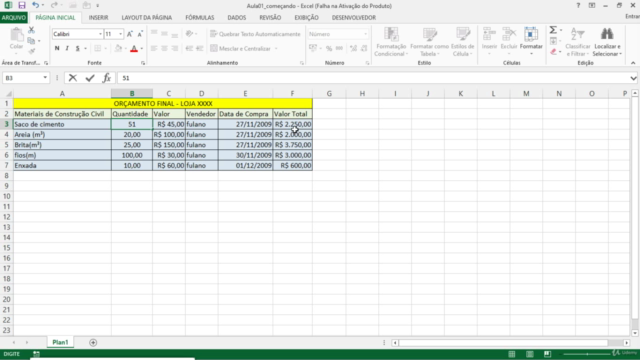Open Localizar e Selecionar binoculars
This screenshot has width=640, height=360.
pos(607,42)
